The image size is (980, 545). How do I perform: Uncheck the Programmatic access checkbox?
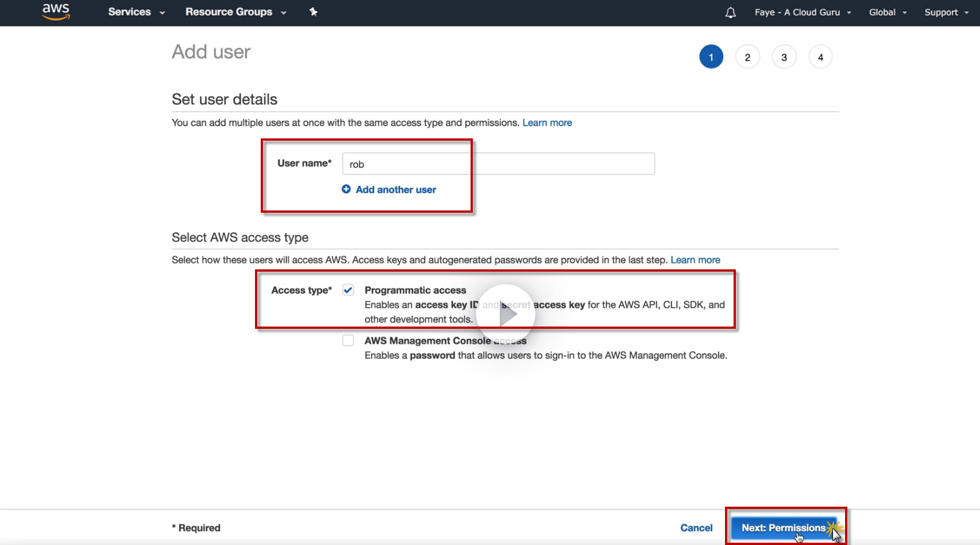[x=348, y=290]
